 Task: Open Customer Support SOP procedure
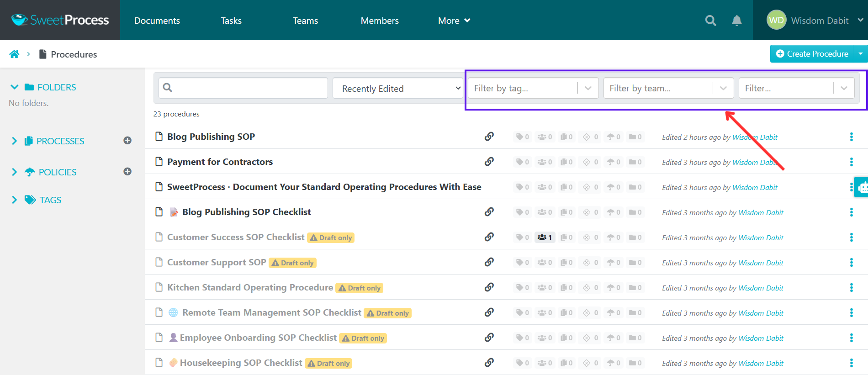pos(217,262)
